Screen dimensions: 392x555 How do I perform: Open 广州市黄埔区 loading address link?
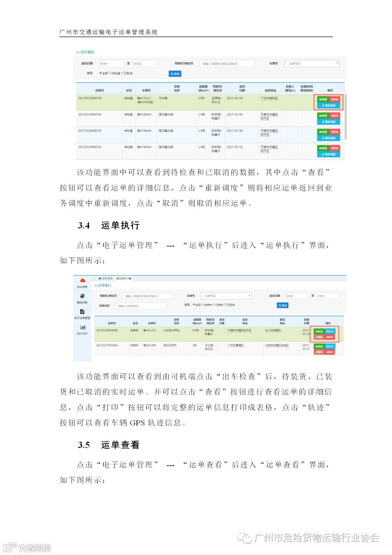(x=236, y=345)
